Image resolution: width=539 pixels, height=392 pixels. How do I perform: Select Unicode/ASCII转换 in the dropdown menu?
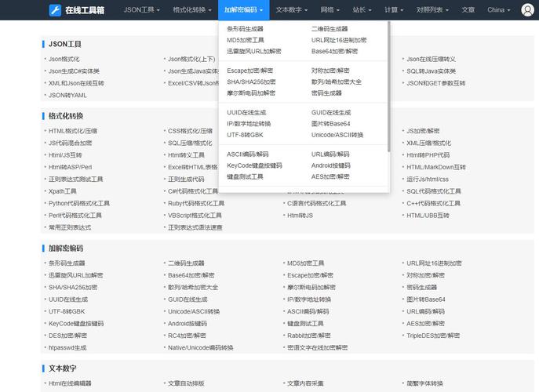tap(337, 135)
